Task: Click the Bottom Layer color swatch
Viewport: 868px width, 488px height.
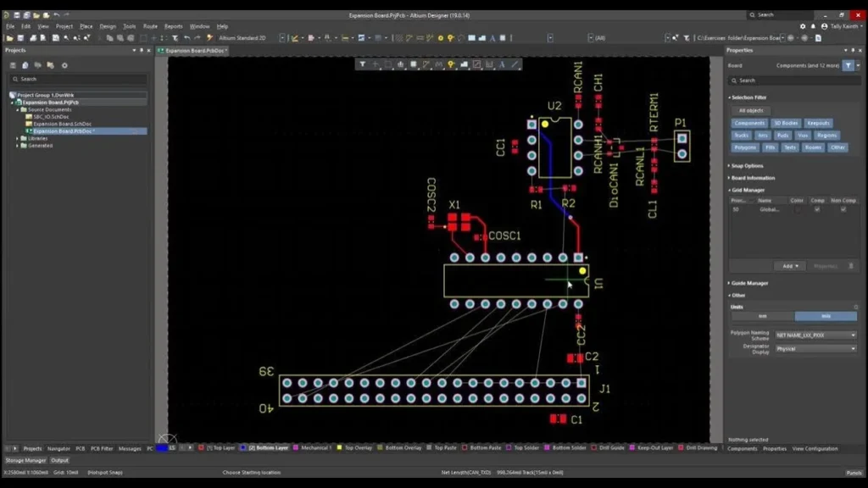Action: click(244, 448)
